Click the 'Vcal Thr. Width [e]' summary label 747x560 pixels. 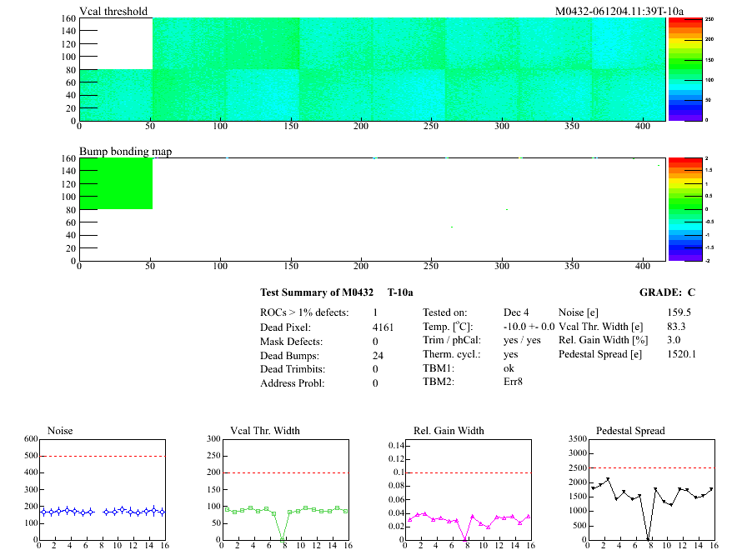pyautogui.click(x=601, y=327)
